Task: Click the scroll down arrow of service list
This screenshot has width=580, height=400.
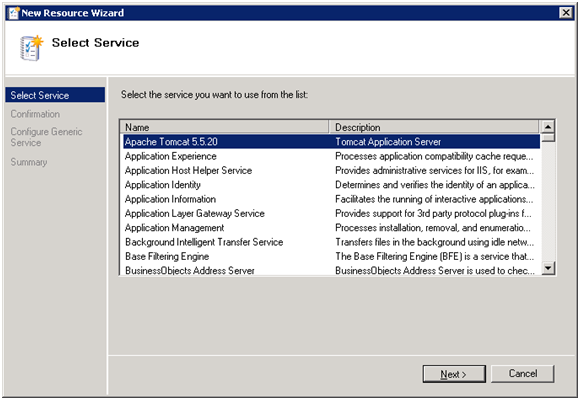Action: point(548,268)
